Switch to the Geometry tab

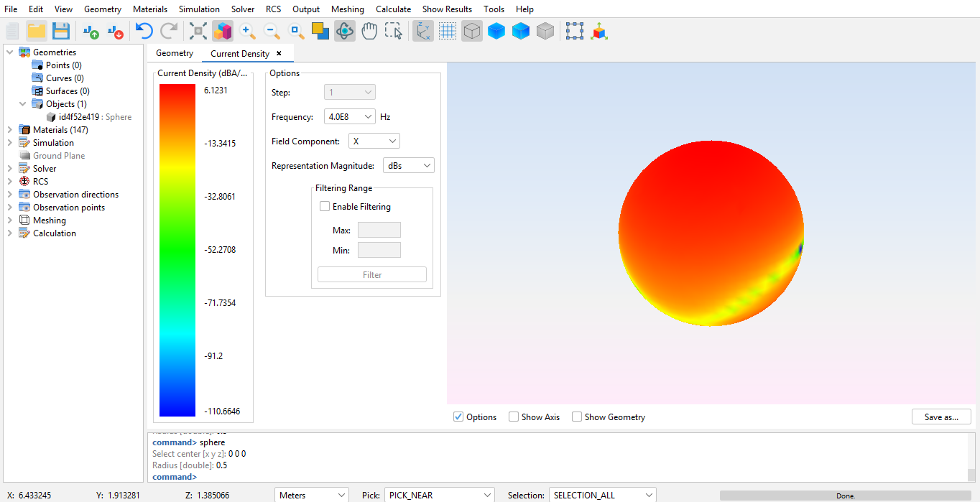pos(175,53)
